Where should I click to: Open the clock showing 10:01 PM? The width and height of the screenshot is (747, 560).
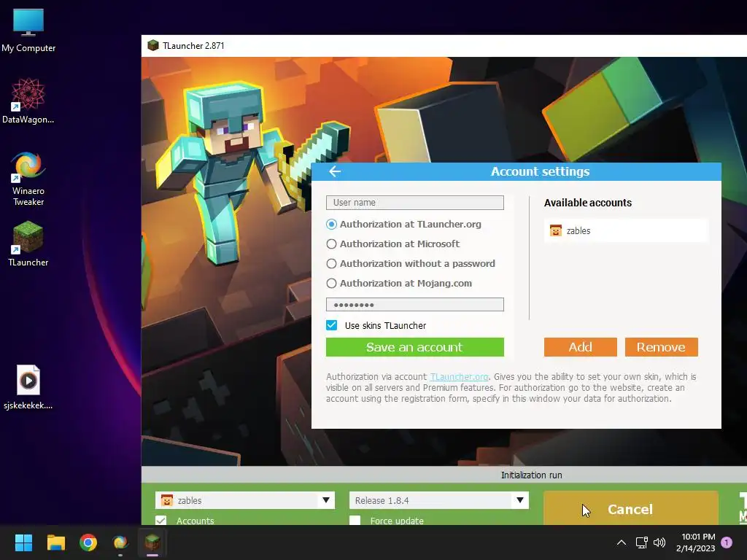(x=695, y=542)
